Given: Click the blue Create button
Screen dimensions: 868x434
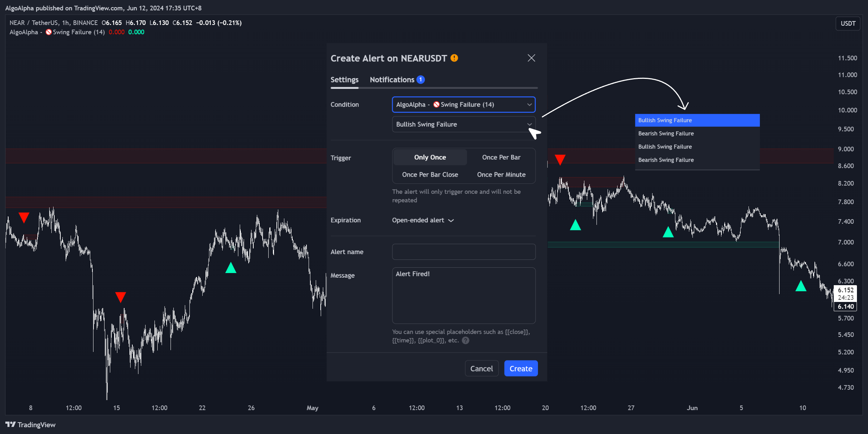Looking at the screenshot, I should coord(521,368).
